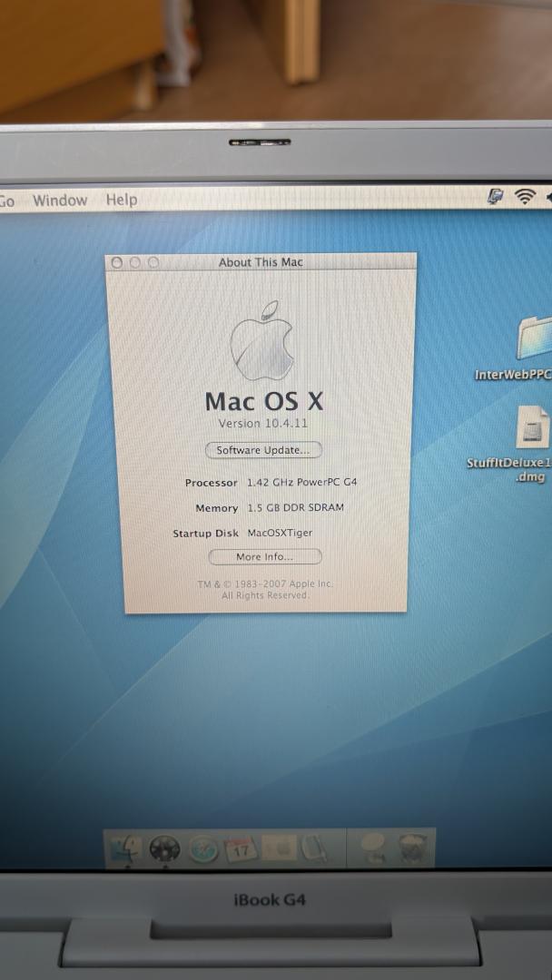Minimize the About This Mac window
The height and width of the screenshot is (980, 552).
click(134, 262)
